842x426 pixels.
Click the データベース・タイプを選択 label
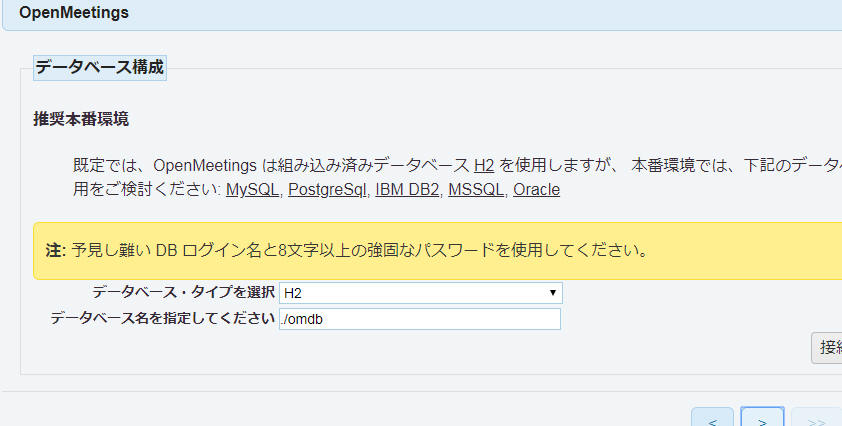click(183, 293)
